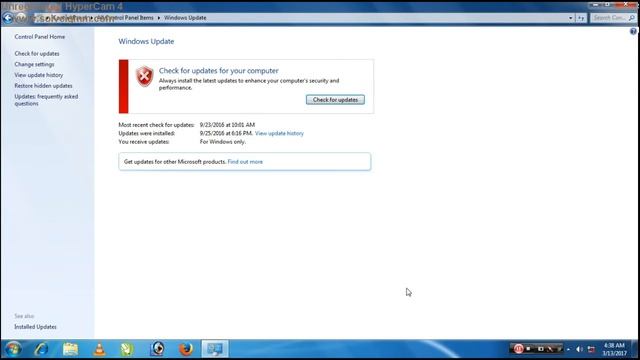Click the 'Most recent check for updates:' label
Viewport: 640px width, 360px height.
pos(156,125)
